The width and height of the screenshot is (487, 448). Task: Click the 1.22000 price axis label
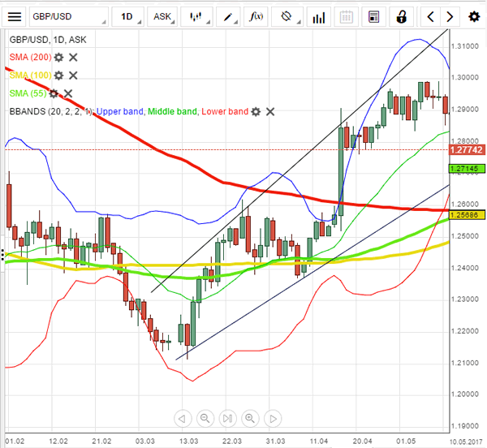tap(464, 331)
